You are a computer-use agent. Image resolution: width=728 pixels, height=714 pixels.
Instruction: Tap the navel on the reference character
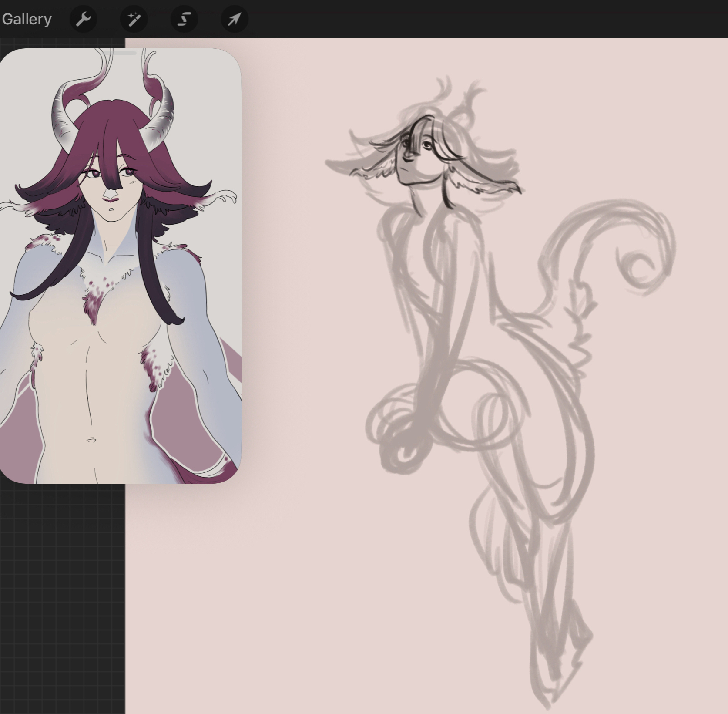coord(91,441)
